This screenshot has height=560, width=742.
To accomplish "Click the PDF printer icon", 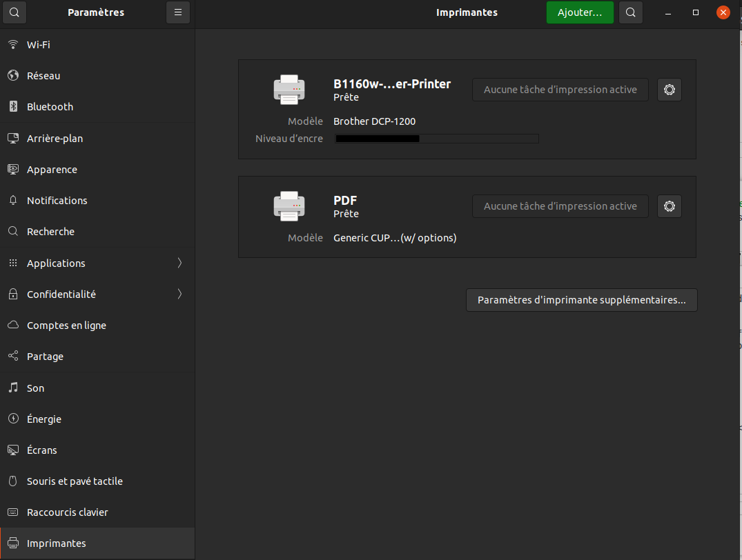I will [x=289, y=206].
